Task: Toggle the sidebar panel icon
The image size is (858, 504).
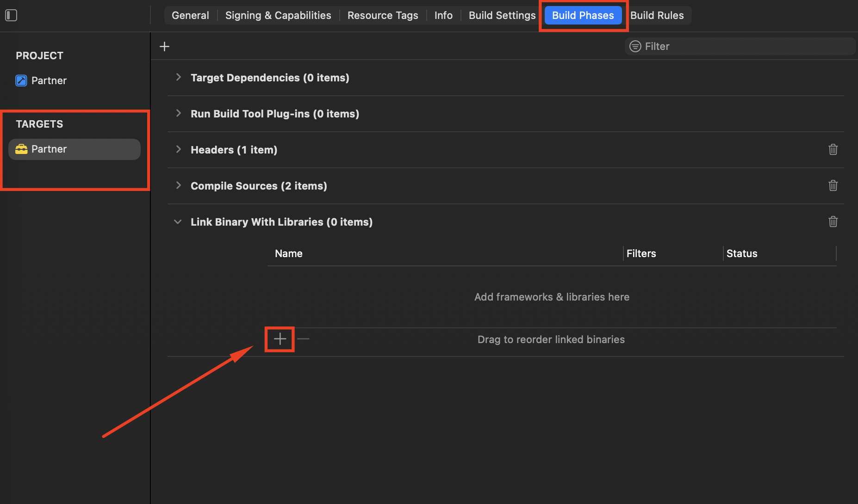Action: [11, 15]
